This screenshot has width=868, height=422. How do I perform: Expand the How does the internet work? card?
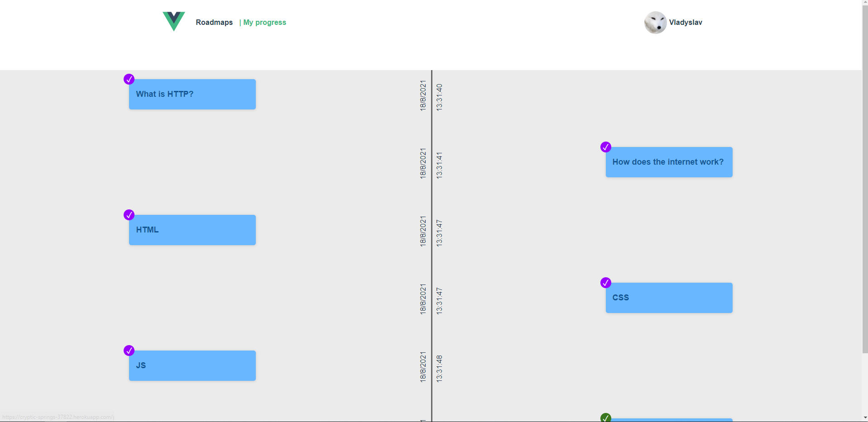[669, 162]
